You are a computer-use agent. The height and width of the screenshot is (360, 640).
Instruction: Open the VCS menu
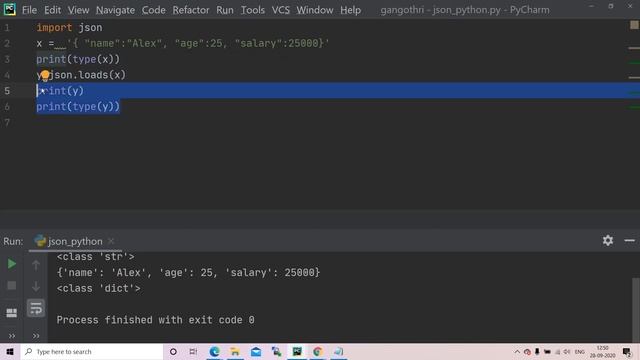tap(281, 10)
